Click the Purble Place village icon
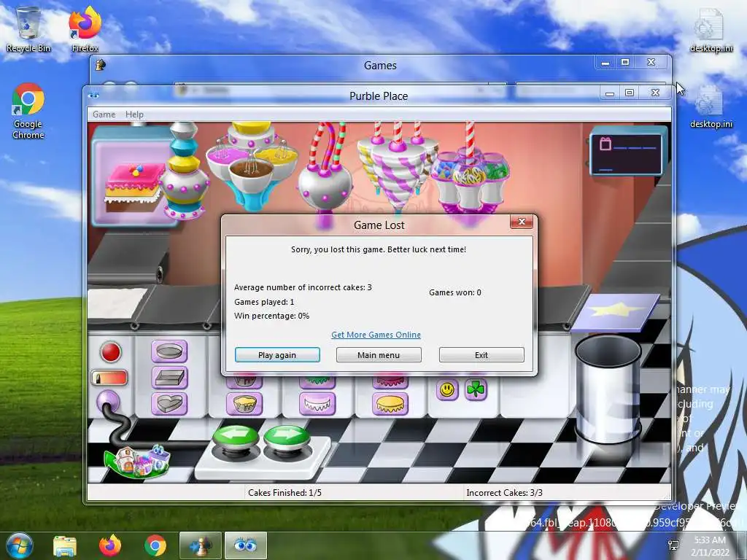This screenshot has height=560, width=747. click(x=138, y=461)
